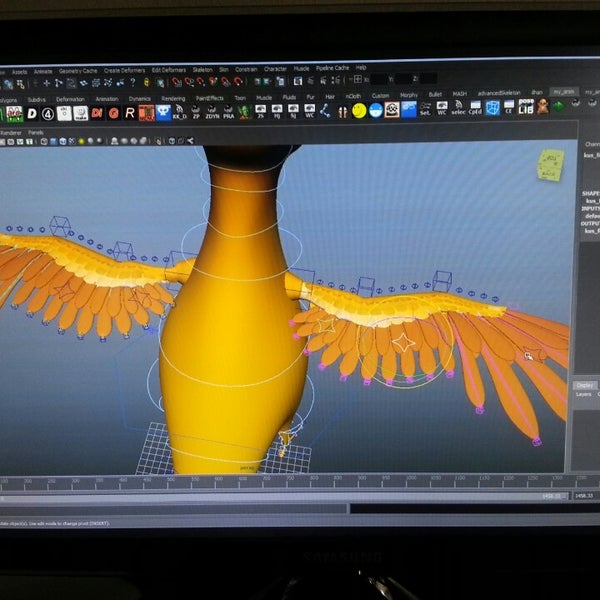Click the yellow view cube in viewport
This screenshot has height=600, width=600.
pyautogui.click(x=551, y=165)
